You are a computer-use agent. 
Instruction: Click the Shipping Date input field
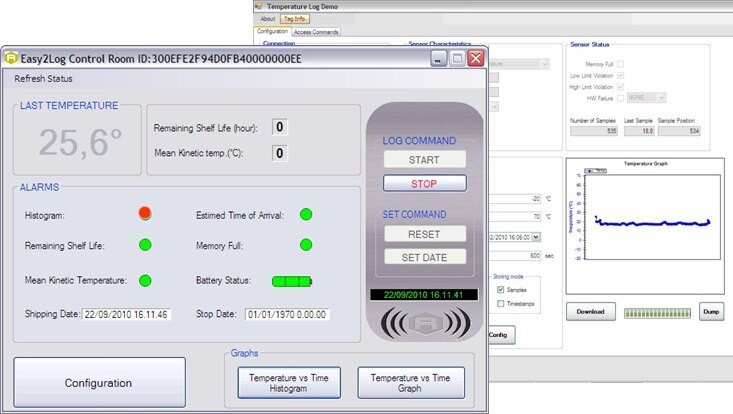[128, 314]
